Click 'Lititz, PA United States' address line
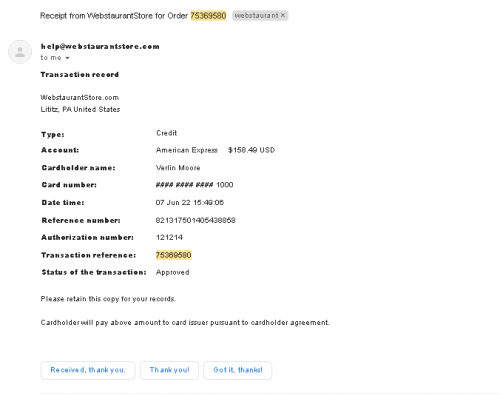500x396 pixels. 80,109
